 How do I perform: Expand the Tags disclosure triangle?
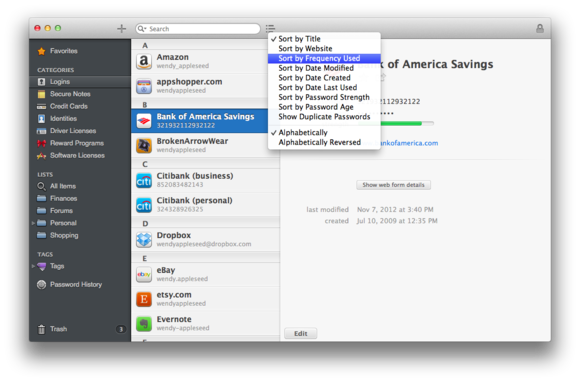coord(33,266)
